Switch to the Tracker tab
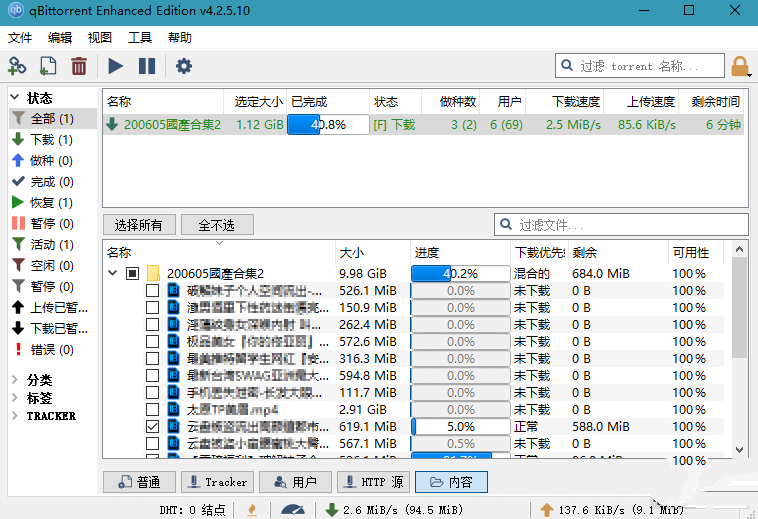This screenshot has height=519, width=758. [217, 482]
